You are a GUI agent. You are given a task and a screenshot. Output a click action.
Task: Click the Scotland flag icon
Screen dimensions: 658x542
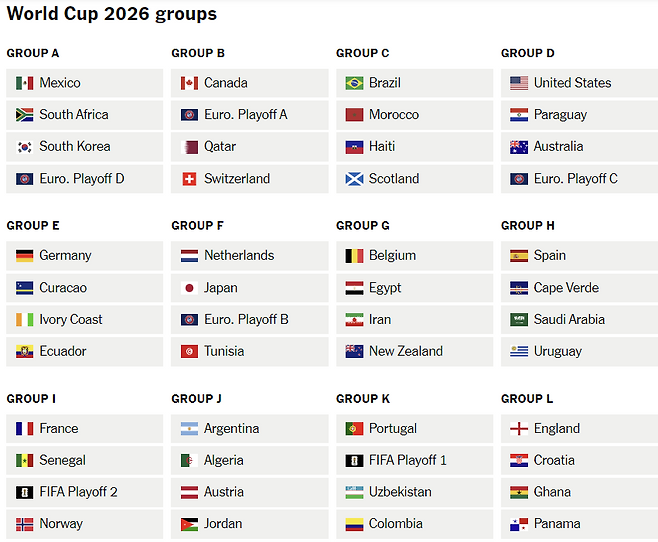pos(354,179)
